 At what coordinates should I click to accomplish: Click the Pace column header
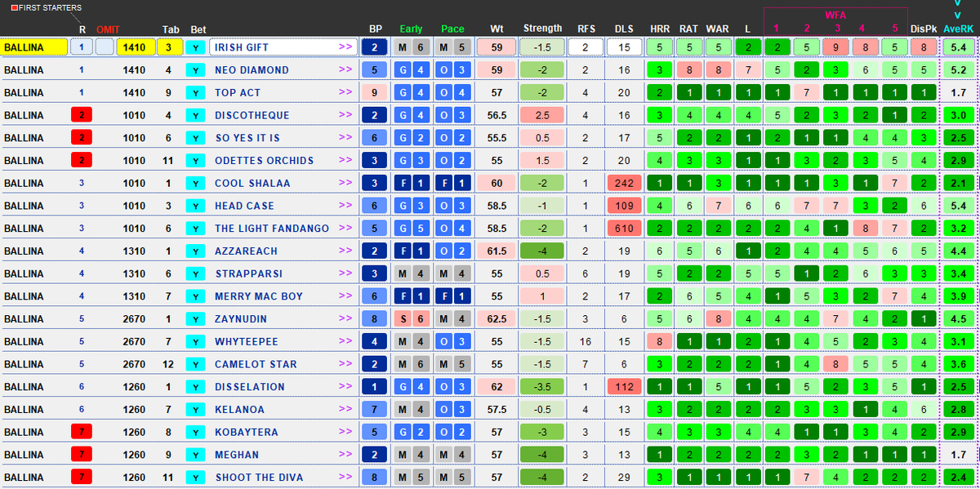coord(452,28)
